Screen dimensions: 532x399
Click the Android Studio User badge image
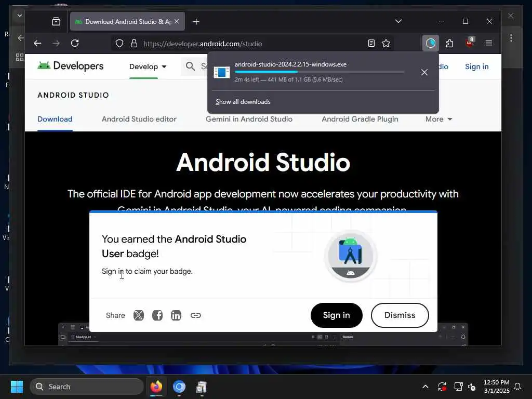pyautogui.click(x=351, y=256)
